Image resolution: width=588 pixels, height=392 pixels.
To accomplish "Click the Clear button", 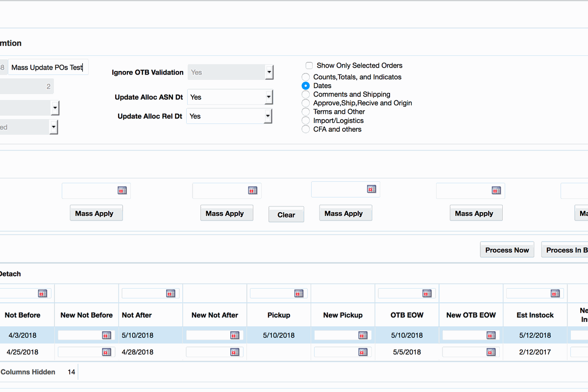I will [286, 214].
